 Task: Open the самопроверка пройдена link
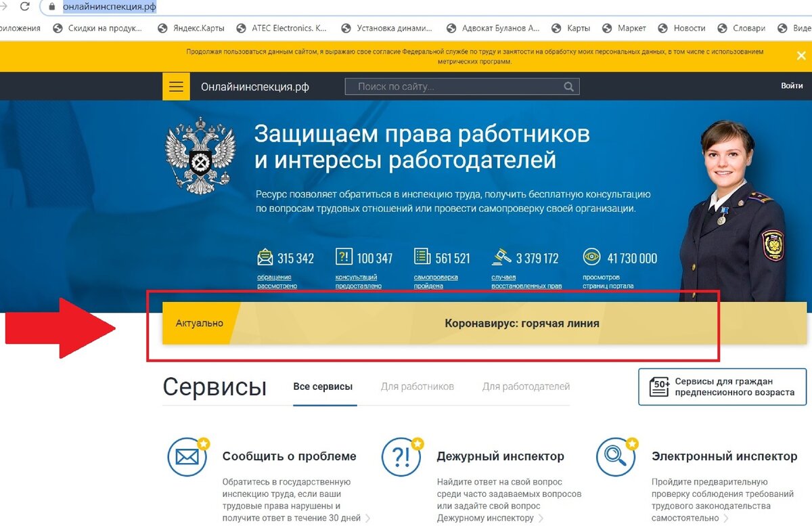tap(436, 281)
